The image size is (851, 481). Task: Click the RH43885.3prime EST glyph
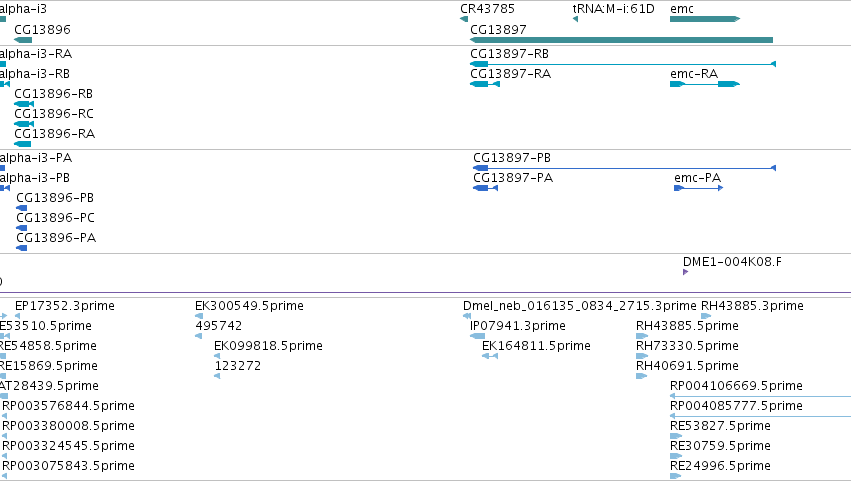706,316
